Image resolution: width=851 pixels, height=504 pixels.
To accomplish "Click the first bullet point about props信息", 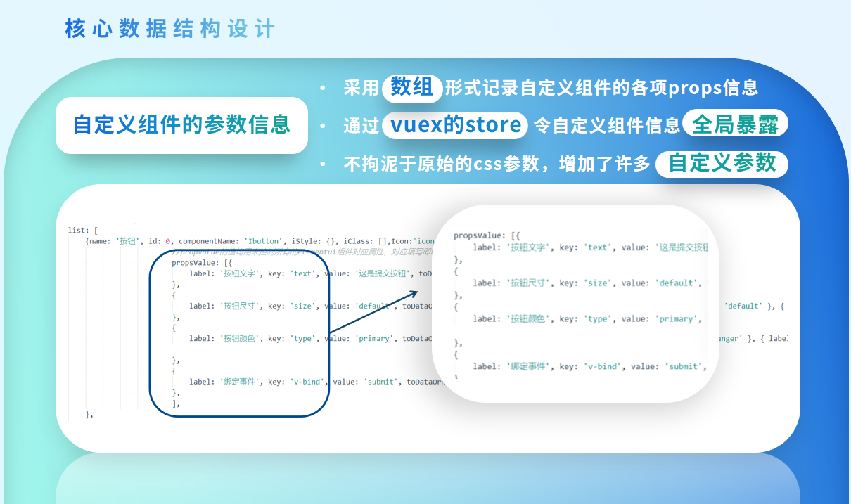I will [x=542, y=88].
